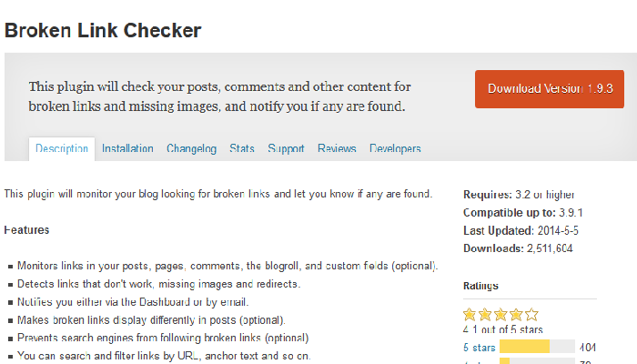The height and width of the screenshot is (364, 637).
Task: View the Stats tab
Action: point(242,148)
